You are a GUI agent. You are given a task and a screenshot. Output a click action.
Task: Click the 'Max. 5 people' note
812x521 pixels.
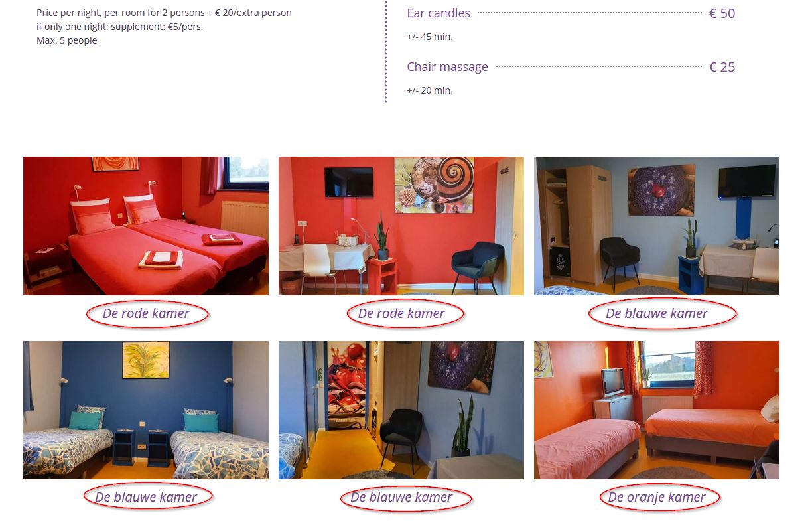coord(67,40)
